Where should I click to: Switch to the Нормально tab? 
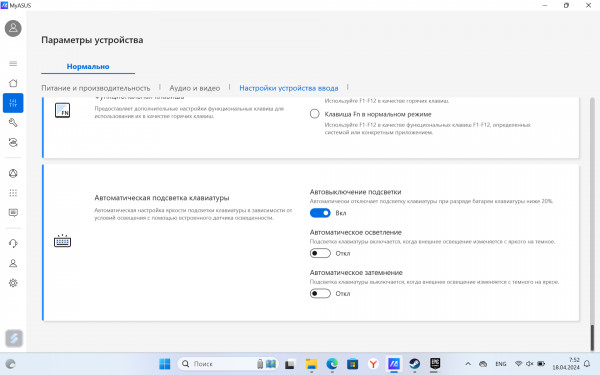[88, 67]
